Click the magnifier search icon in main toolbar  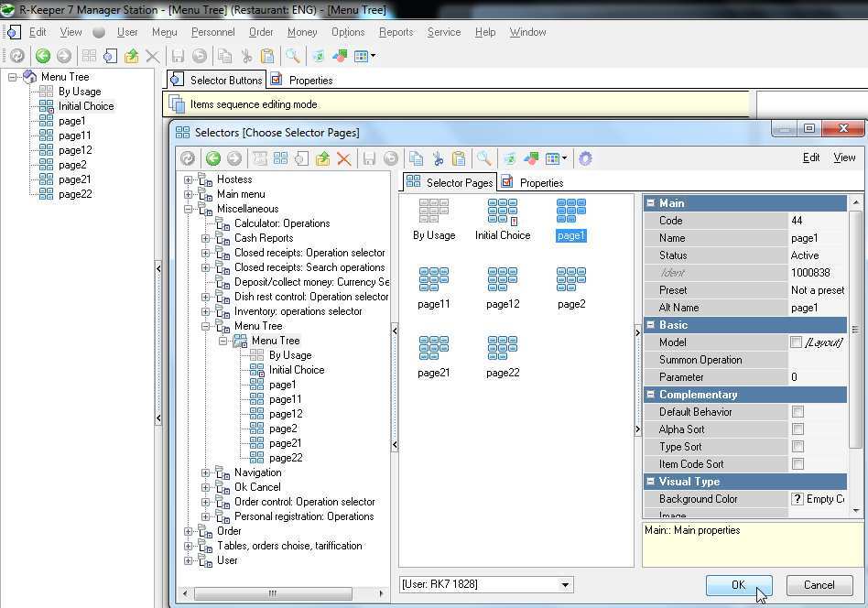(292, 56)
